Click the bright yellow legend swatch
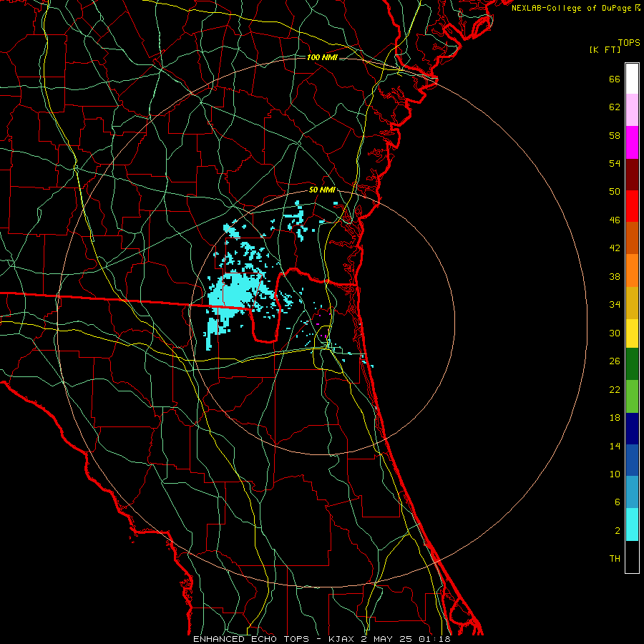Viewport: 644px width, 644px height. (x=632, y=333)
